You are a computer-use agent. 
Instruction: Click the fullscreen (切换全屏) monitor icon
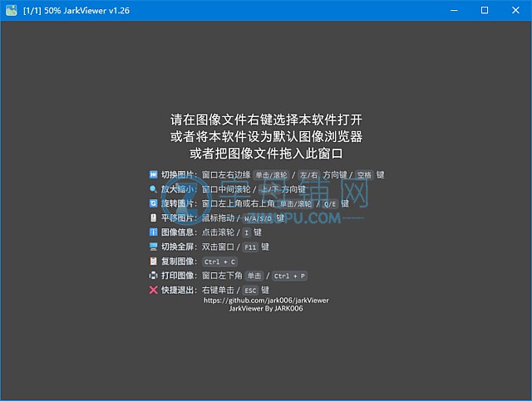point(153,247)
